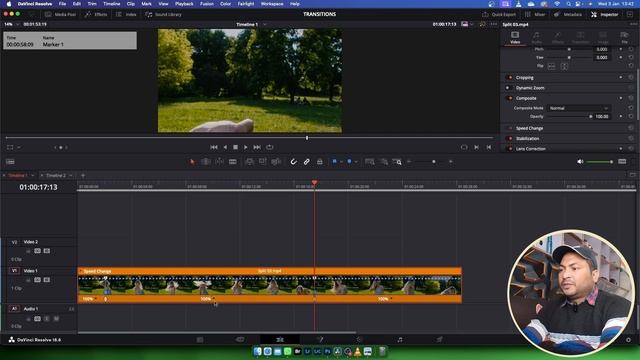The height and width of the screenshot is (360, 640).
Task: Select the Inspector File tab
Action: (x=624, y=38)
